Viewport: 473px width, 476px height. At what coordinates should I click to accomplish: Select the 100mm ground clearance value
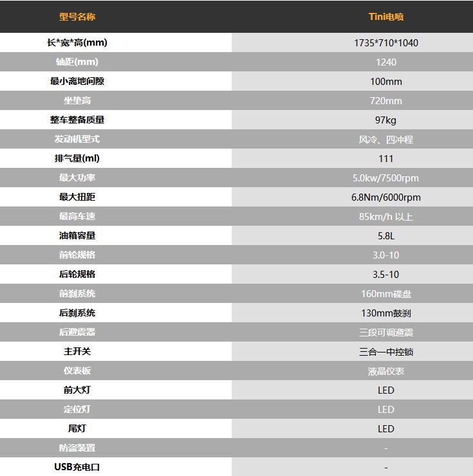click(386, 81)
